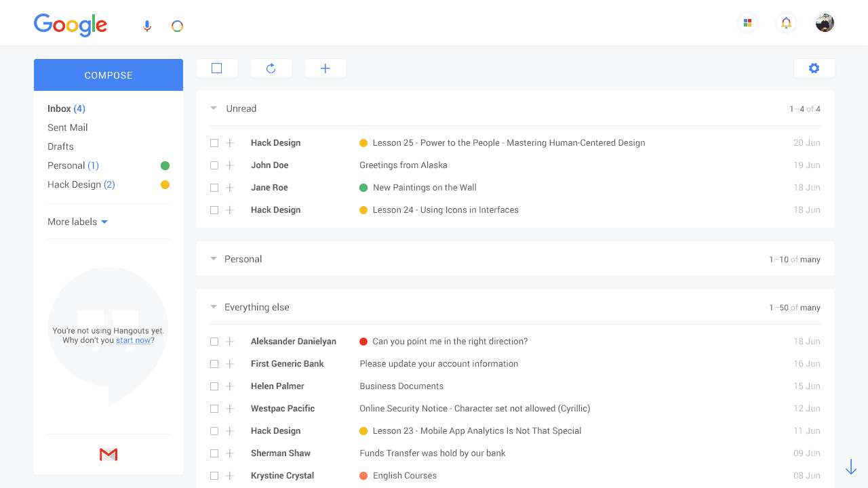Open the Google apps grid
The image size is (868, 488).
tap(747, 22)
